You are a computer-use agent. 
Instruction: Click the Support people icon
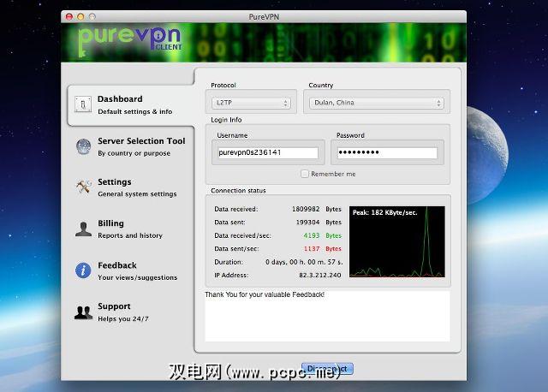tap(84, 312)
